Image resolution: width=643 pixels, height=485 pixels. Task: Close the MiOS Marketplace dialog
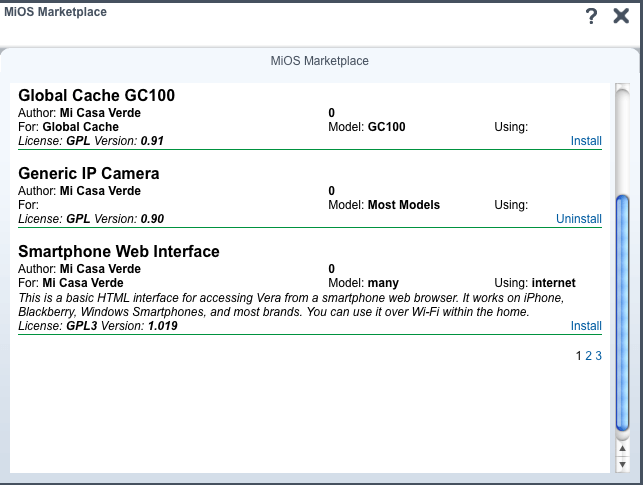pos(621,16)
